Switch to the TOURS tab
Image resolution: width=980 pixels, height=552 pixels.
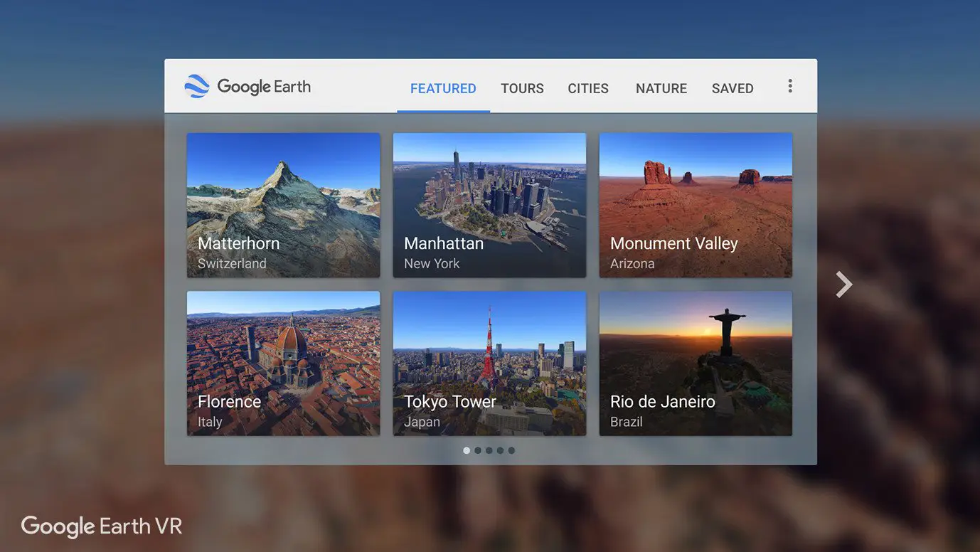[x=522, y=88]
